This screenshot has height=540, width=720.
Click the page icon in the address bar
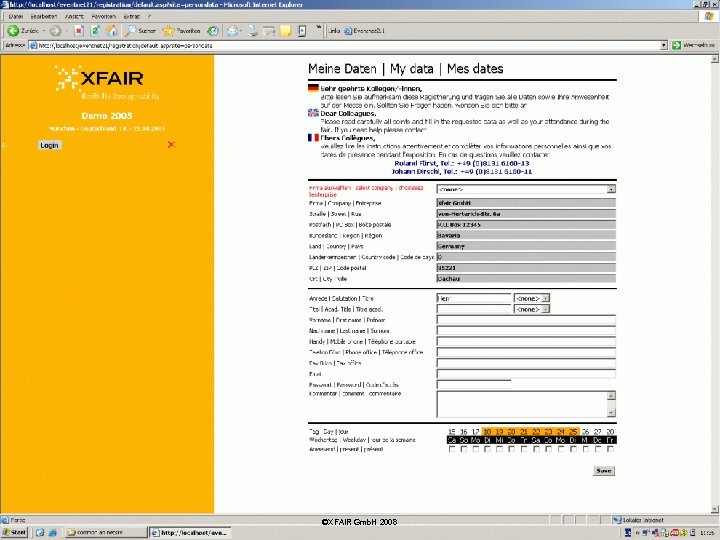point(33,45)
